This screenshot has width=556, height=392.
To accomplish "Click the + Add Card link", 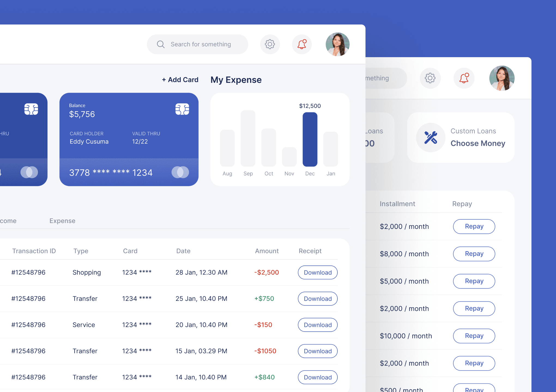I will coord(180,80).
